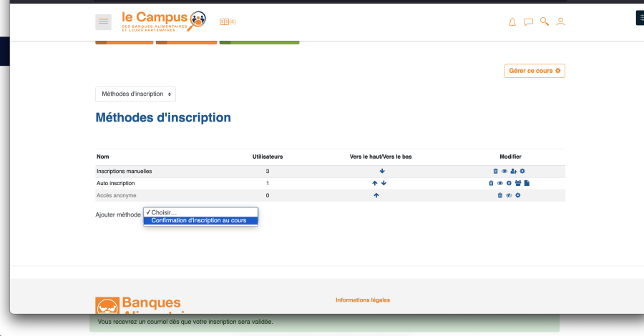The image size is (644, 336).
Task: Open the Méthodes d'inscription dropdown
Action: 135,94
